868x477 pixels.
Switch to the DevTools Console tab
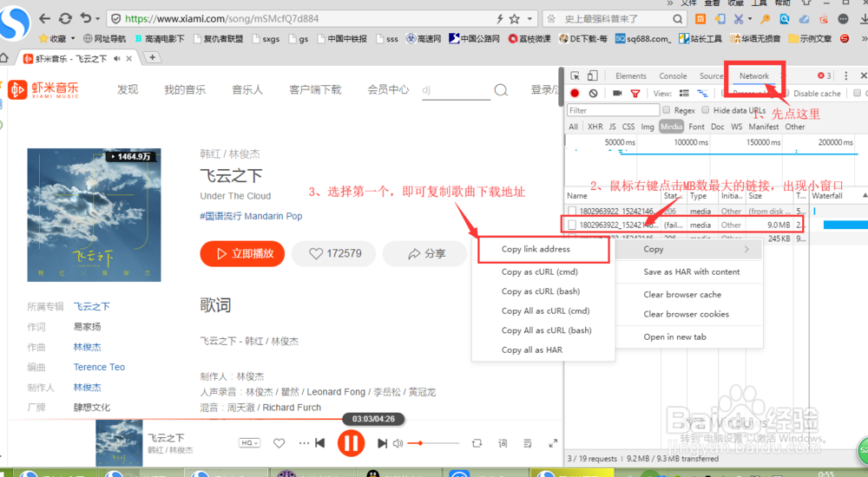tap(673, 75)
